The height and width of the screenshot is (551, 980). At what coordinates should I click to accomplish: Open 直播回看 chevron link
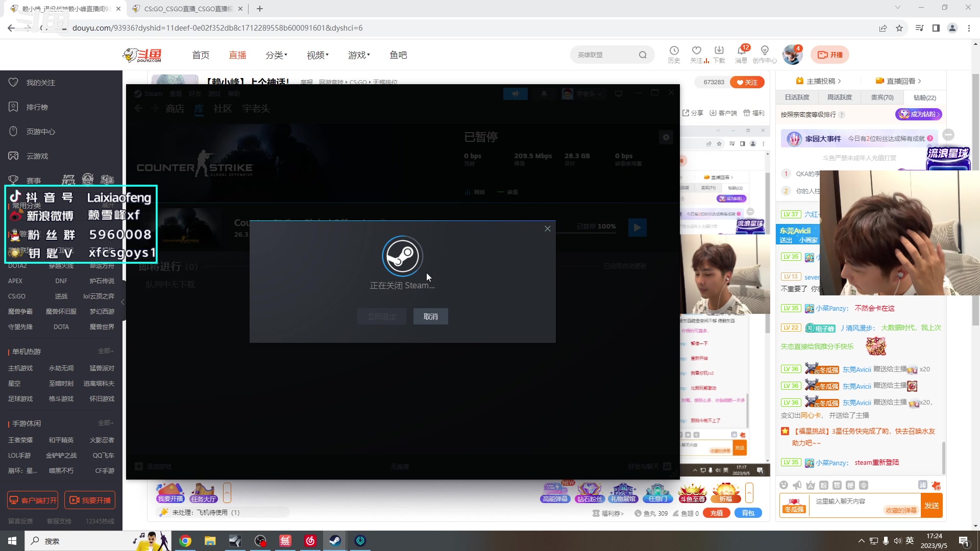tap(898, 81)
